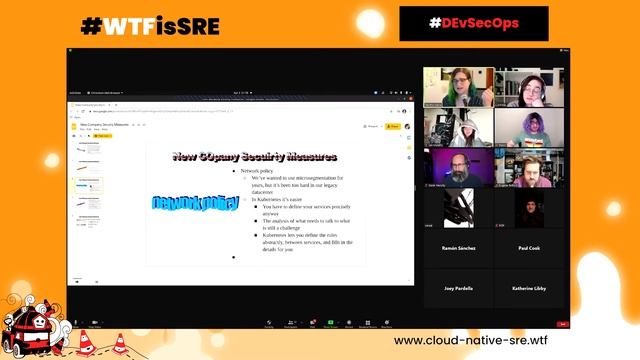
Task: Click the red End meeting button
Action: [x=563, y=324]
